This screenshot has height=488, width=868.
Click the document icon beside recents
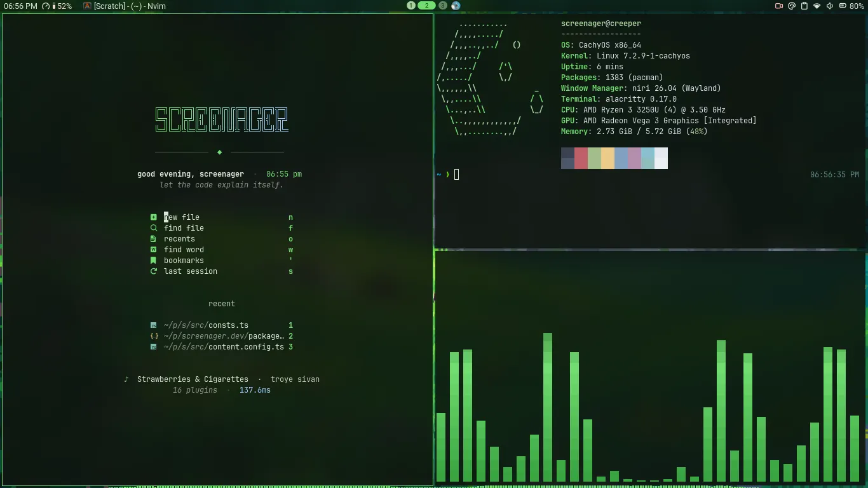[x=153, y=239]
